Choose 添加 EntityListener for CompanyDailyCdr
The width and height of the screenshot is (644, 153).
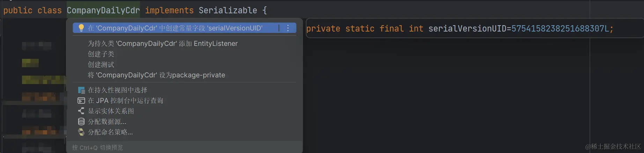pos(163,43)
